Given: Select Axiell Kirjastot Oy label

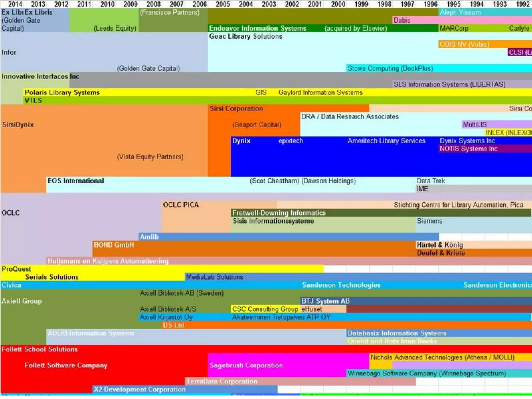Looking at the screenshot, I should click(x=166, y=317).
